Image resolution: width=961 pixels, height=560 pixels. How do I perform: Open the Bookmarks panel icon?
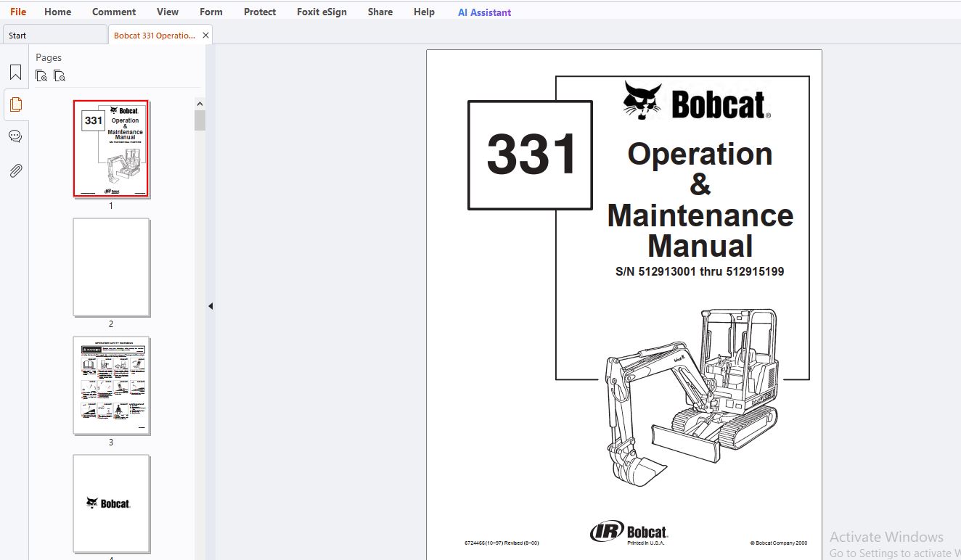[15, 73]
